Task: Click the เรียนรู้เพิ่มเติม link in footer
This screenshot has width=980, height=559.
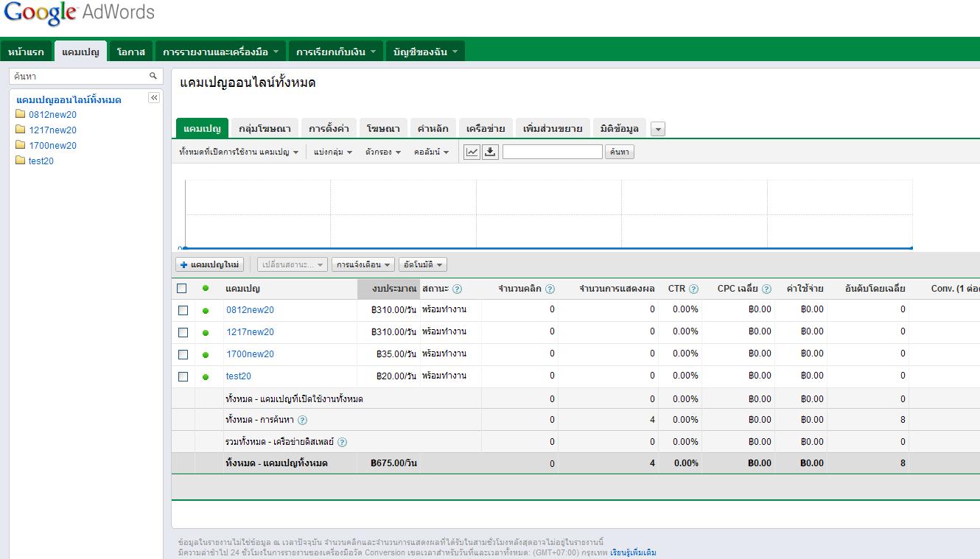Action: (x=633, y=552)
